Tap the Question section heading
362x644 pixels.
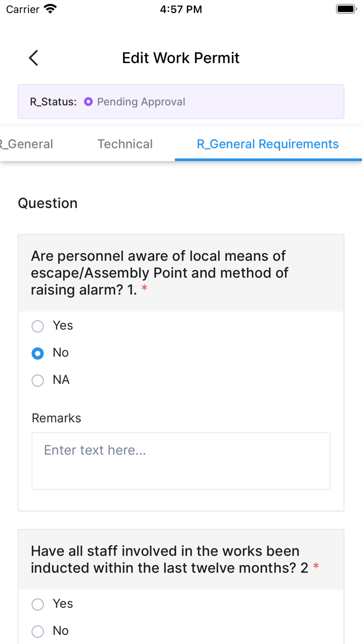click(x=48, y=203)
